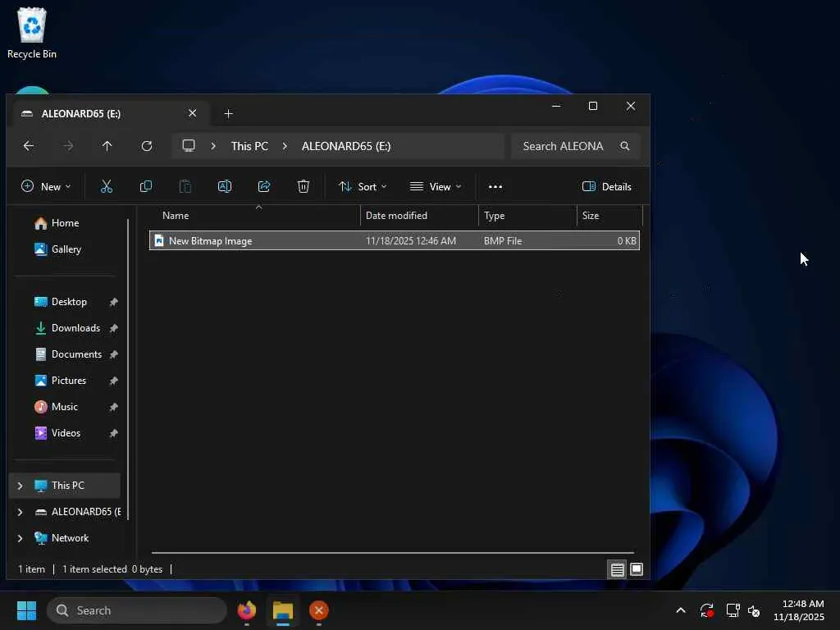Image resolution: width=840 pixels, height=630 pixels.
Task: Open the View dropdown menu
Action: (436, 186)
